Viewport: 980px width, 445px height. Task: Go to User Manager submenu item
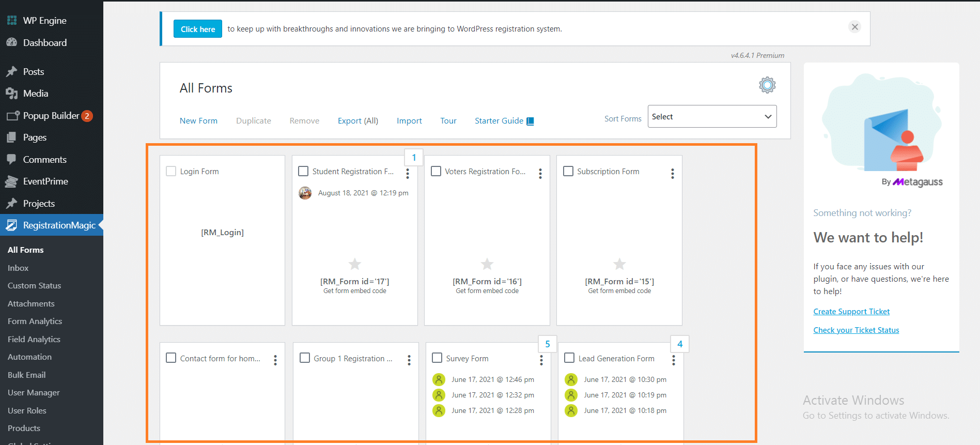click(34, 393)
